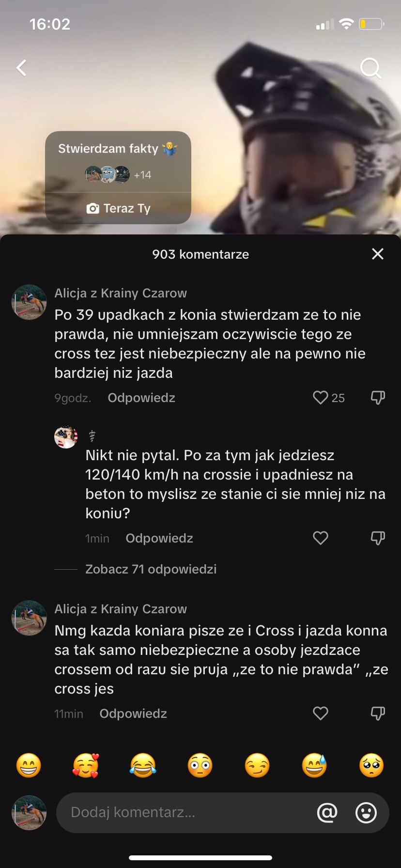
Task: Insert the crying laughing emoji
Action: [x=143, y=766]
